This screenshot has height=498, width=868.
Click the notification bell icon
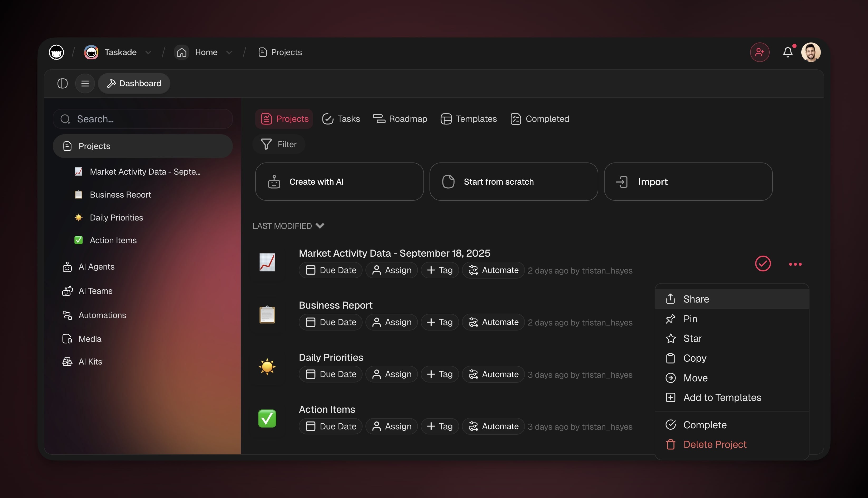coord(787,52)
